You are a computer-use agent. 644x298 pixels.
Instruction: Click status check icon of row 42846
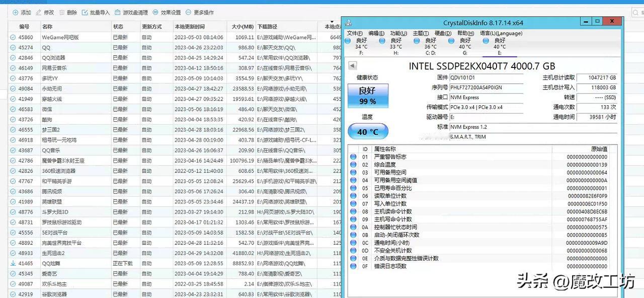point(13,58)
